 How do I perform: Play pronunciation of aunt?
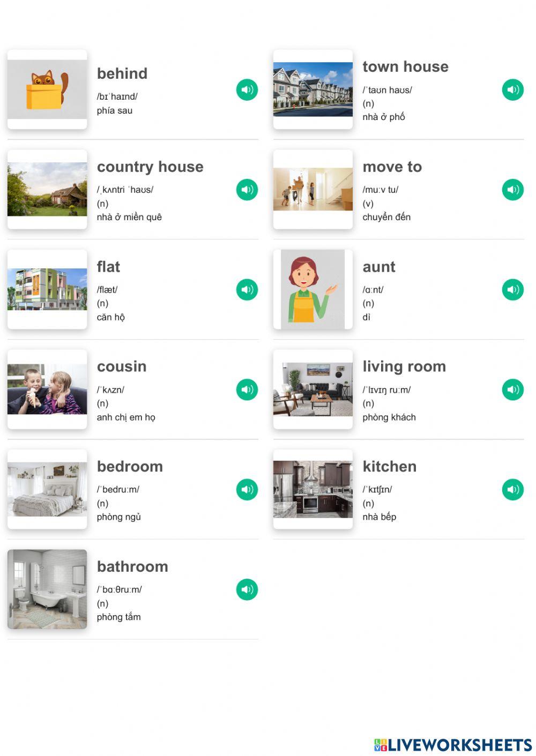point(513,289)
